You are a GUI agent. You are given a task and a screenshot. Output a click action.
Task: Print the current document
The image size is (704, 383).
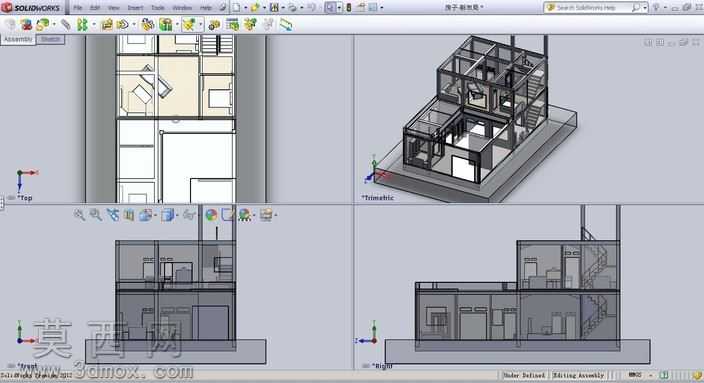pyautogui.click(x=292, y=8)
